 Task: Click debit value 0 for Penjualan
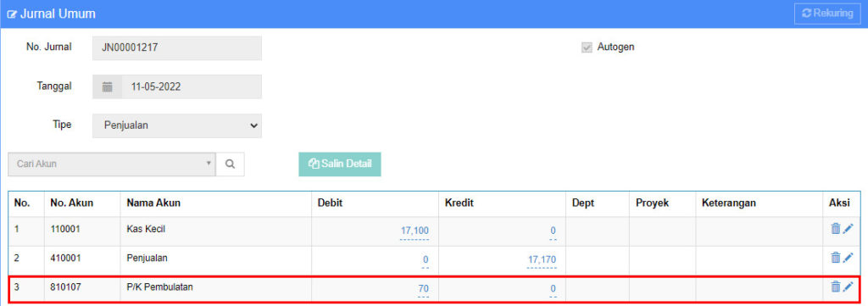tap(426, 259)
